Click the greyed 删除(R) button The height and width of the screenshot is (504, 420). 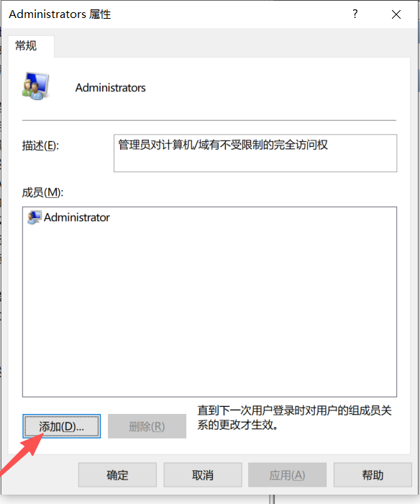click(147, 426)
